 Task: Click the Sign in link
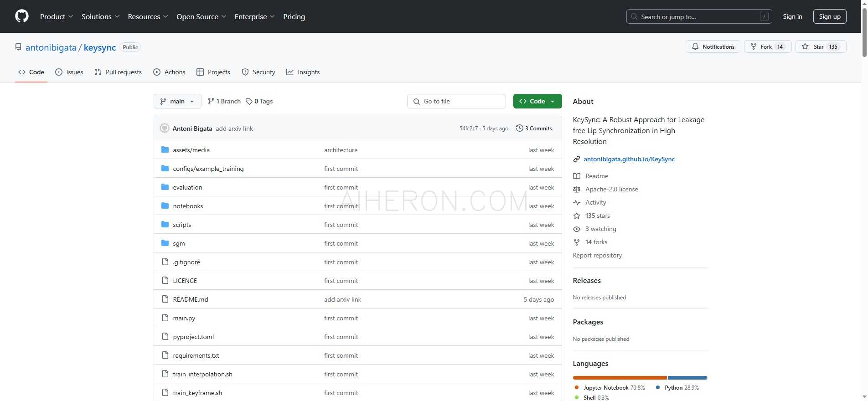[x=792, y=16]
